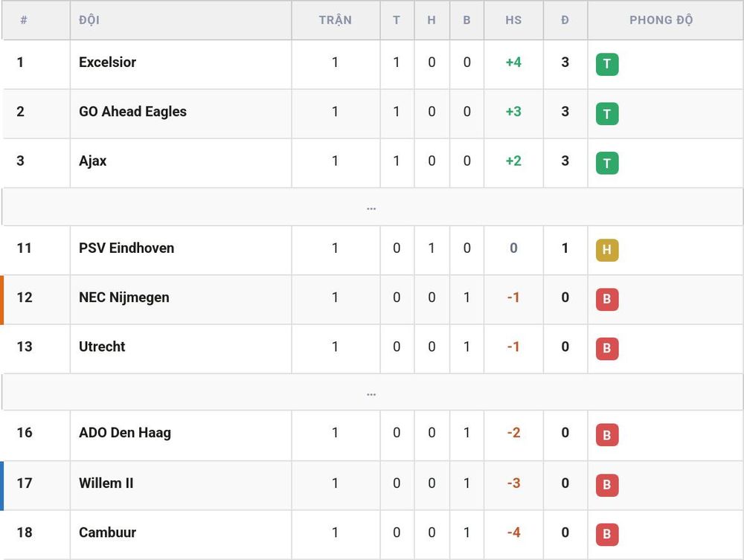Click NEC Nijmegen's red B form badge
This screenshot has width=744, height=560.
coord(607,299)
